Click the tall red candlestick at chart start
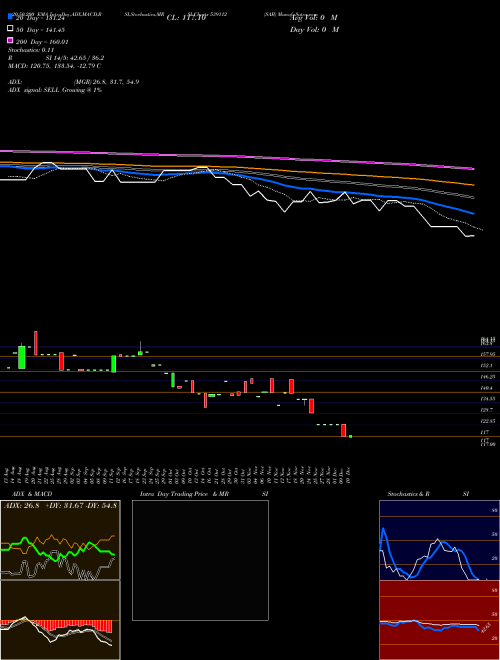The height and width of the screenshot is (660, 500). [x=36, y=343]
